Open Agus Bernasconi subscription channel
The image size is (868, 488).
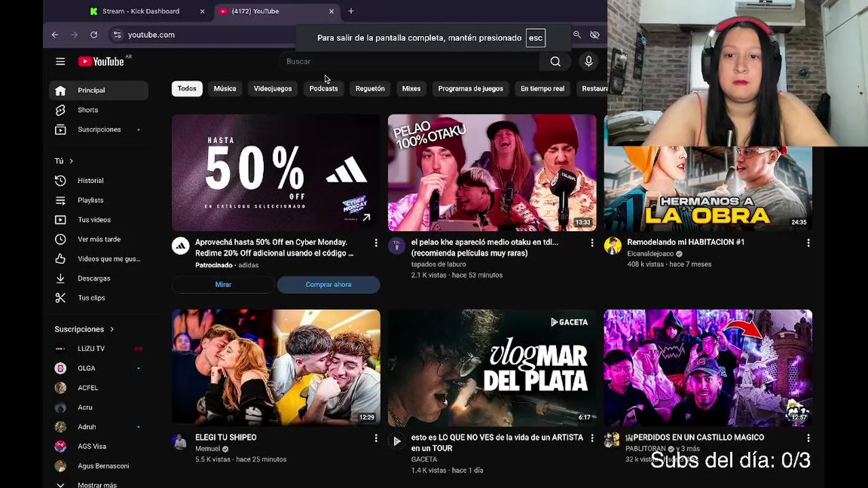click(x=99, y=466)
